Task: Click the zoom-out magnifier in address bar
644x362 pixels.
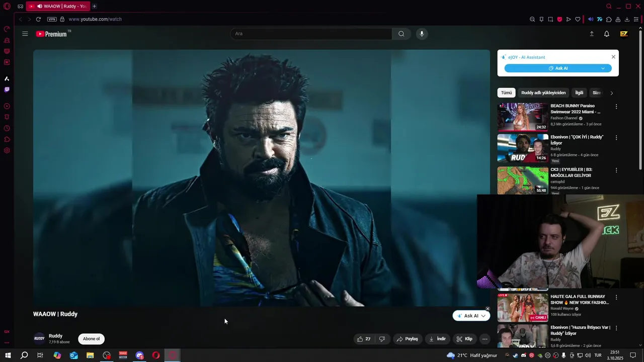Action: [532, 19]
